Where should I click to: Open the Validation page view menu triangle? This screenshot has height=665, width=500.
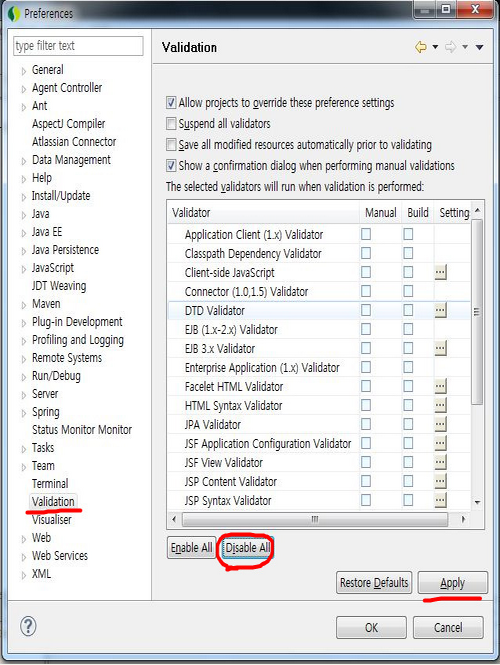(479, 47)
